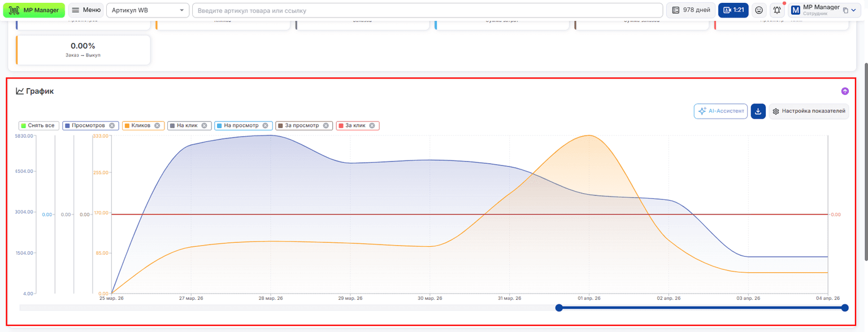
Task: Open the AI-Ассистент button
Action: [721, 111]
